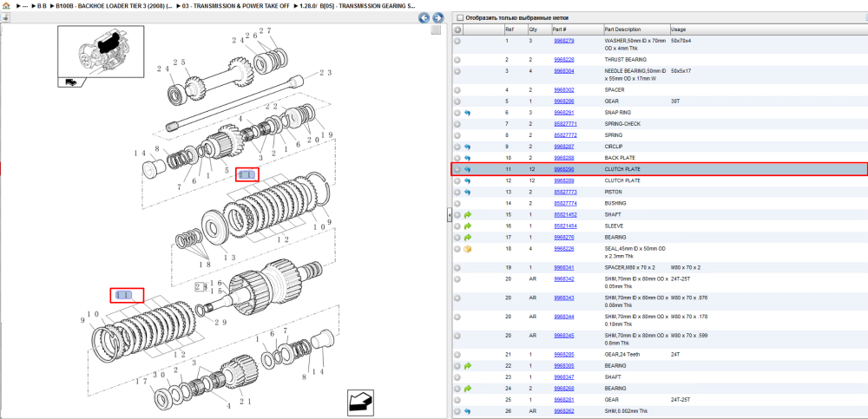Click the plus icon for GEAR,24 Teeth row
The image size is (868, 419).
pyautogui.click(x=457, y=354)
